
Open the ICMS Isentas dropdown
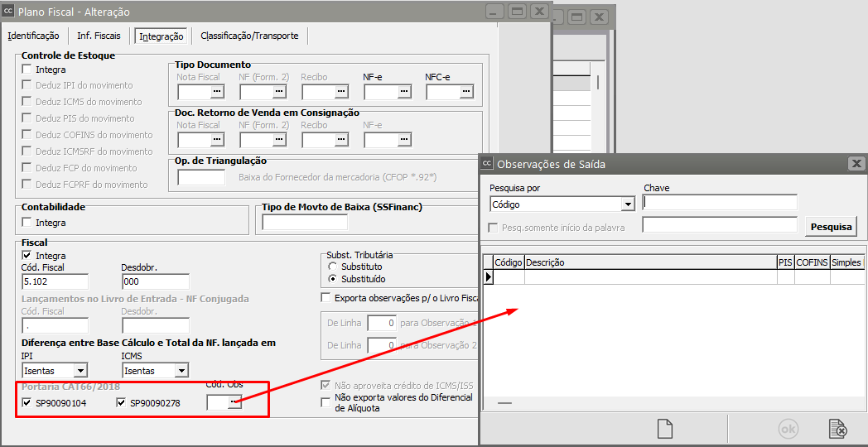pyautogui.click(x=180, y=372)
